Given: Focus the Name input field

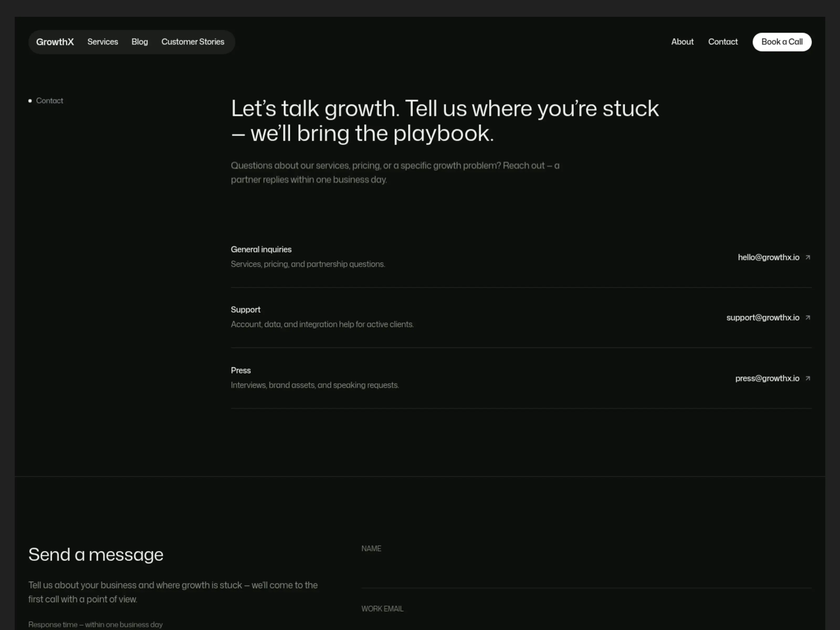Looking at the screenshot, I should click(586, 573).
